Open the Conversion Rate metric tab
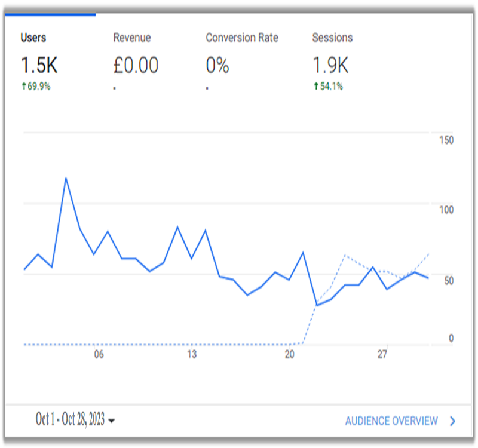 [x=241, y=38]
